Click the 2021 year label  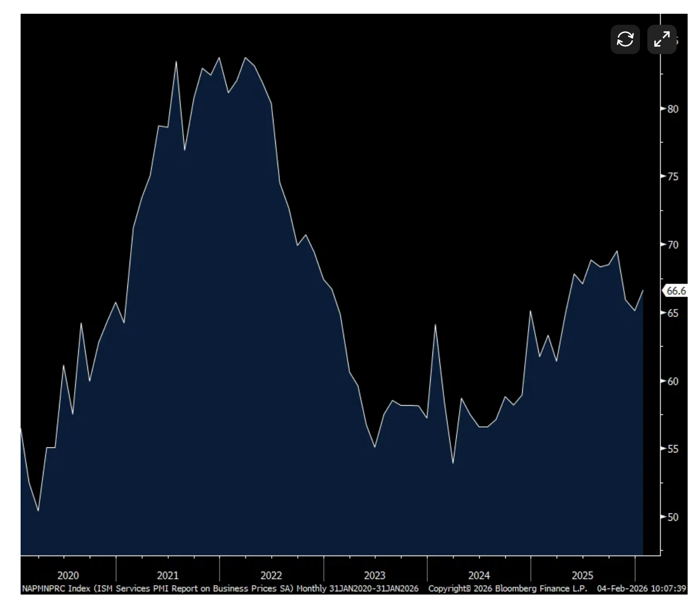pos(168,575)
